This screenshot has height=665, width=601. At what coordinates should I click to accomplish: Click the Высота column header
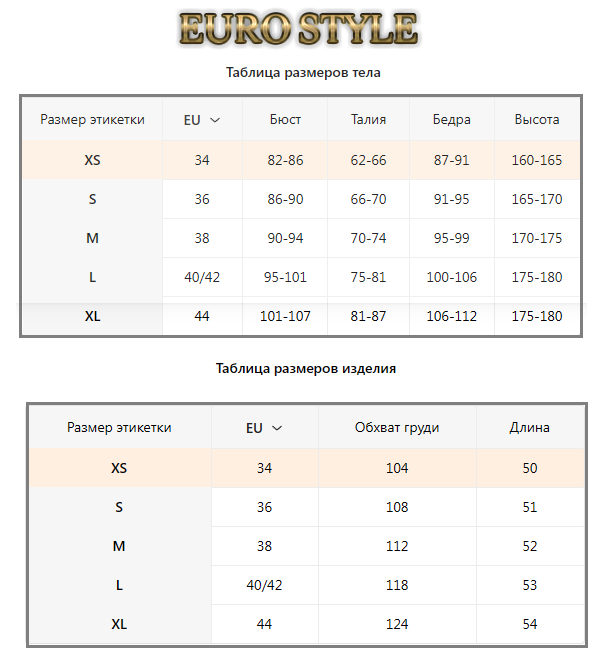[537, 120]
